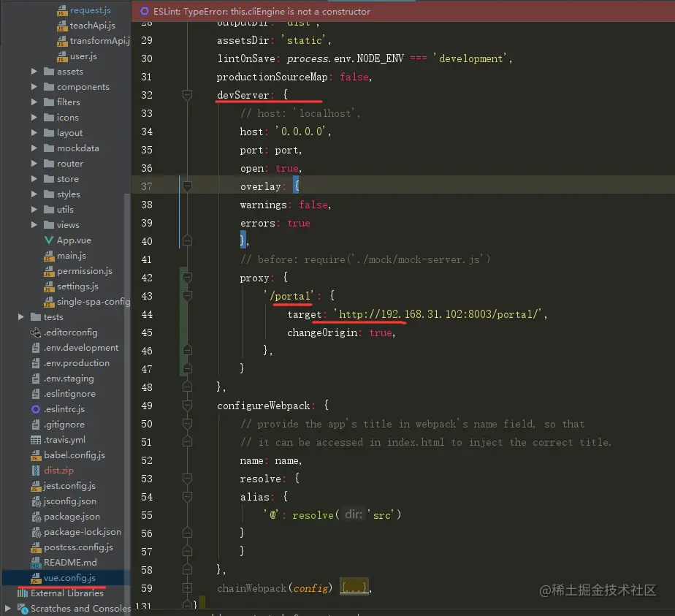Open teachApi.js file

coord(92,26)
